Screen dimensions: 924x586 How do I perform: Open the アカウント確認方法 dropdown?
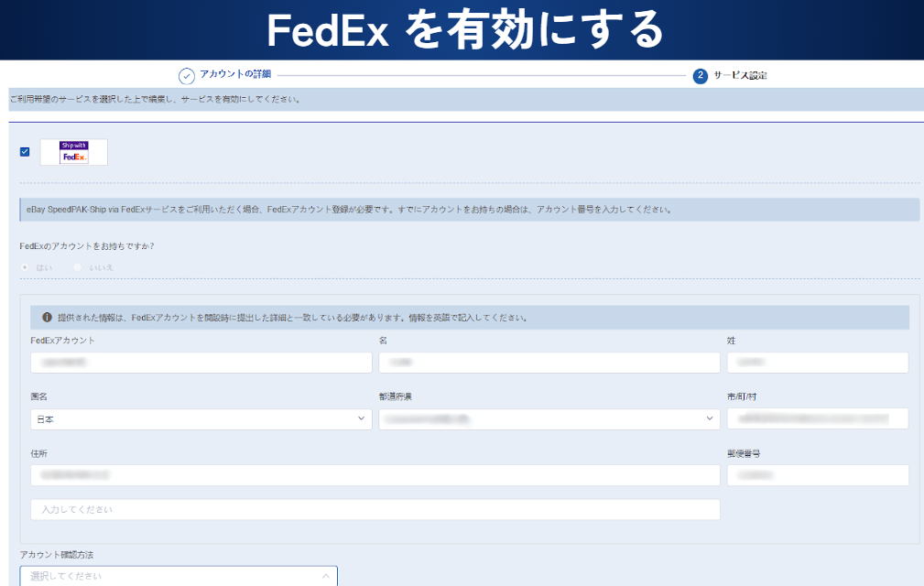click(179, 576)
